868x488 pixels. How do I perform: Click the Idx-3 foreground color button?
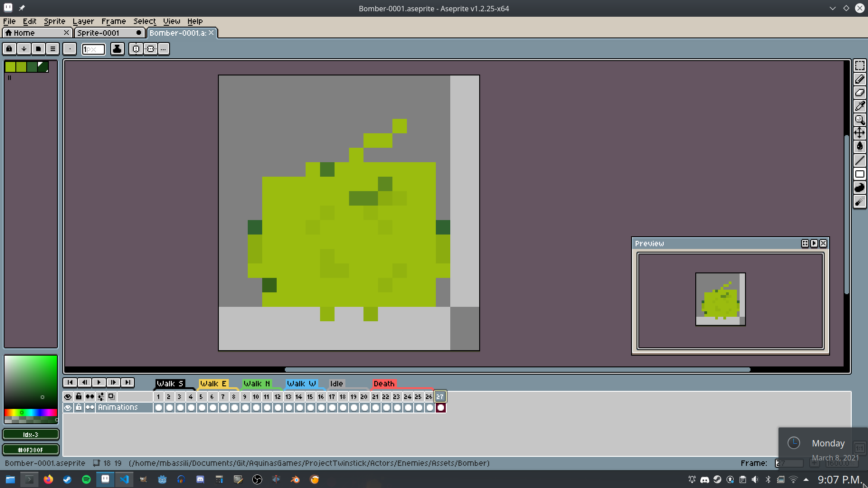click(31, 435)
